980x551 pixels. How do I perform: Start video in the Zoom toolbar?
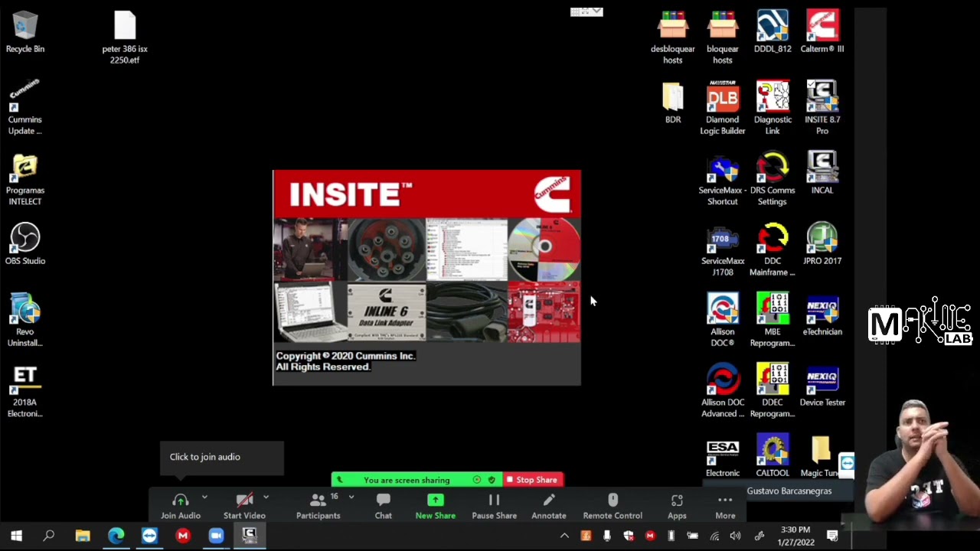point(244,507)
